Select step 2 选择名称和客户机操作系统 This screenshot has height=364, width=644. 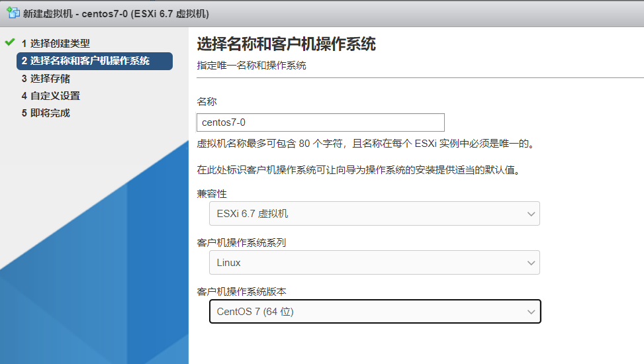(x=95, y=61)
